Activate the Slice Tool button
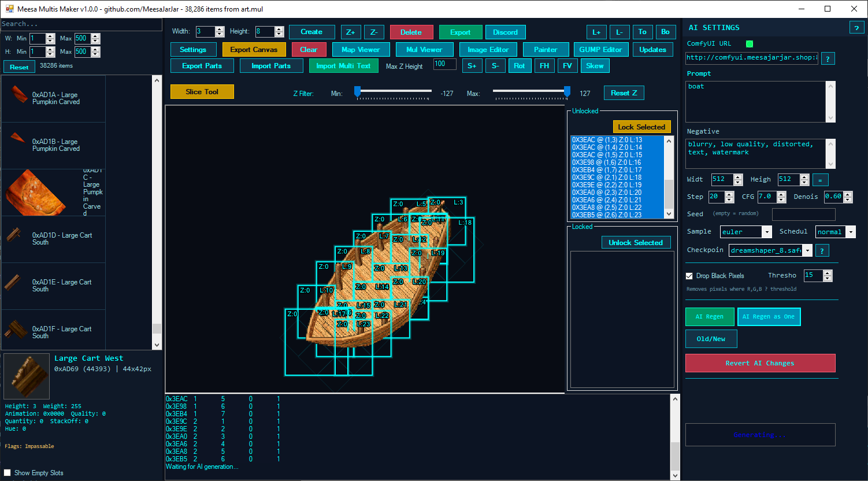Screen dimensions: 868x481 point(202,91)
